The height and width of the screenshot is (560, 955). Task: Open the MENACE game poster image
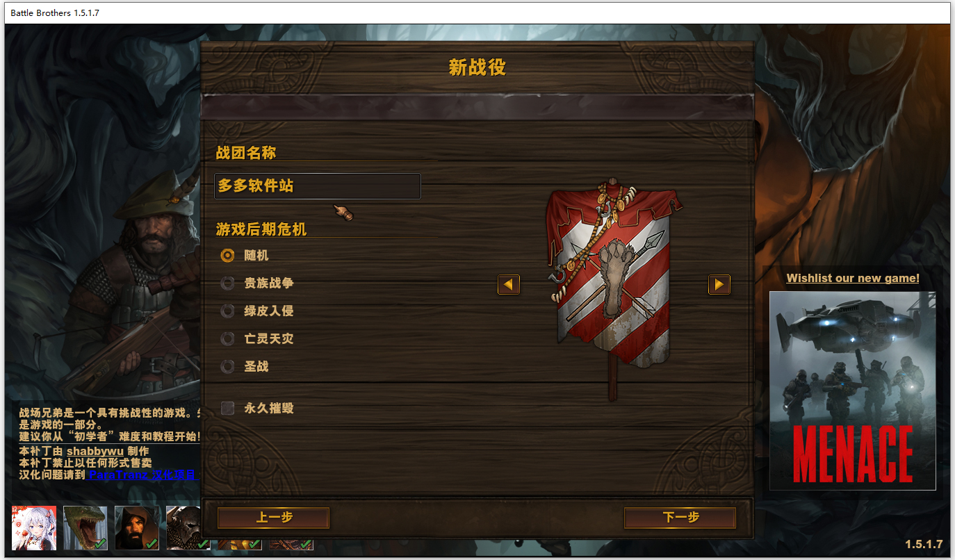click(853, 390)
